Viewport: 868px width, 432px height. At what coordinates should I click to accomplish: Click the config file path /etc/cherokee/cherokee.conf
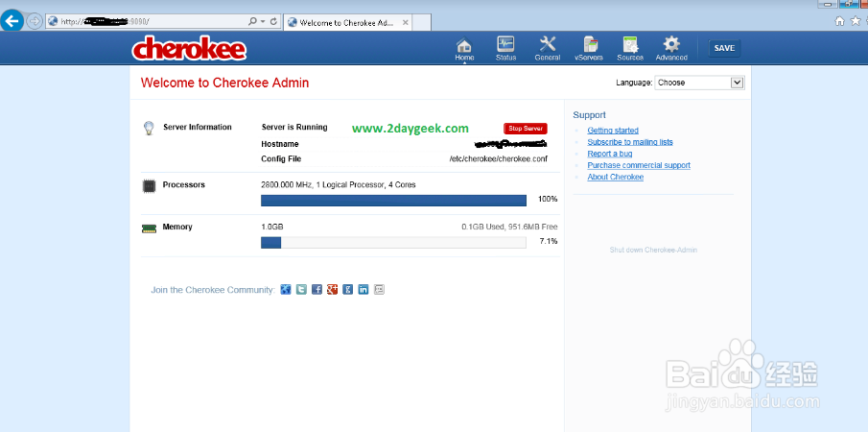tap(498, 159)
